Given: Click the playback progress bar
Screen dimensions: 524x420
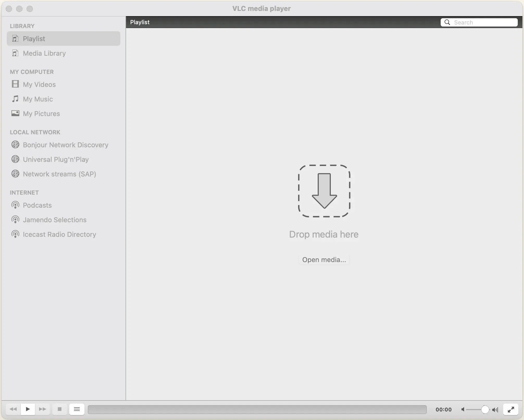Looking at the screenshot, I should pyautogui.click(x=257, y=409).
